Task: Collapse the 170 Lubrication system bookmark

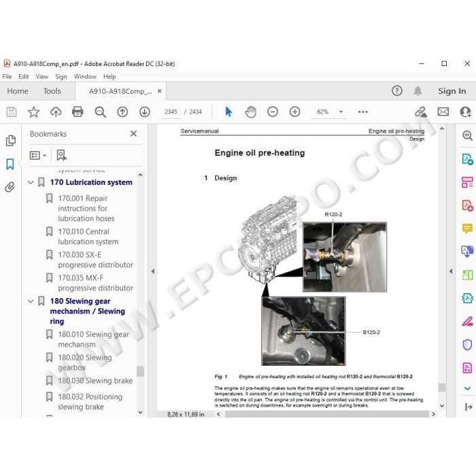Action: click(31, 182)
